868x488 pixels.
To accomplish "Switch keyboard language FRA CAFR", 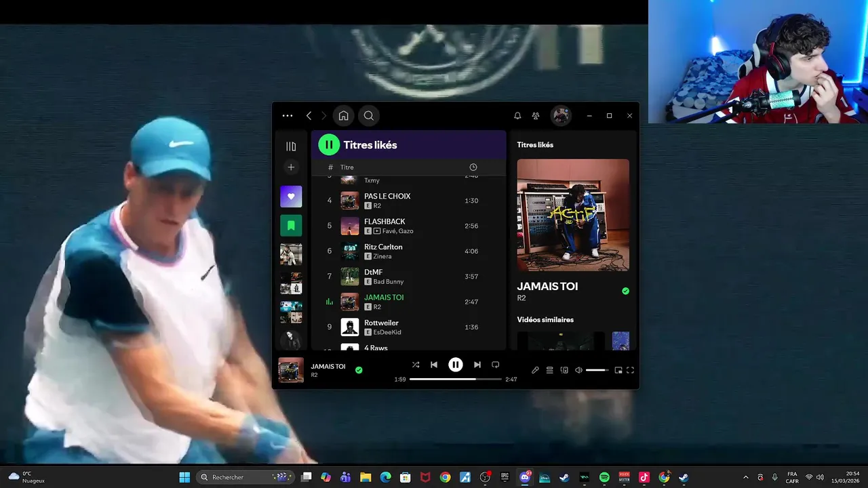I will pos(792,477).
